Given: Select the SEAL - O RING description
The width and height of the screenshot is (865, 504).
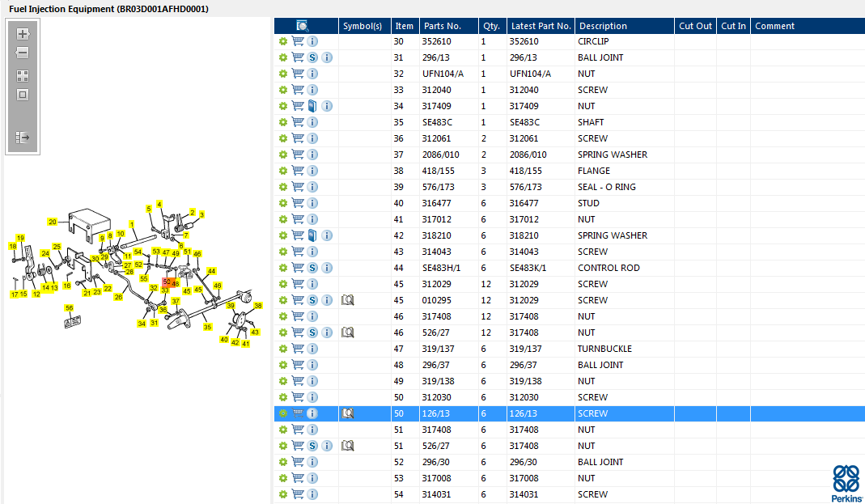Looking at the screenshot, I should [x=606, y=187].
